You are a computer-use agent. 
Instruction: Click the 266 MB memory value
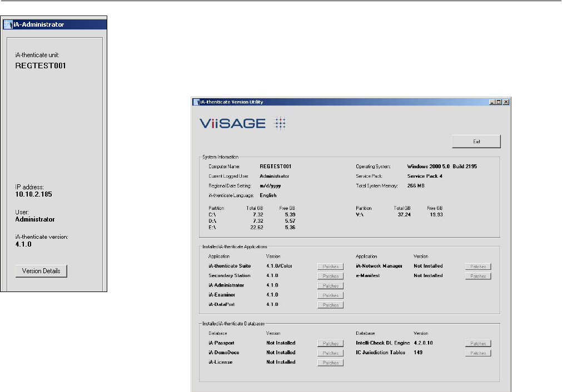tap(416, 186)
